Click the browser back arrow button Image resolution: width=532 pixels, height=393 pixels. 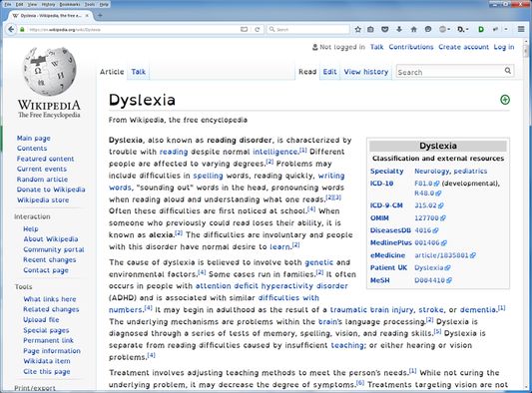(x=11, y=30)
